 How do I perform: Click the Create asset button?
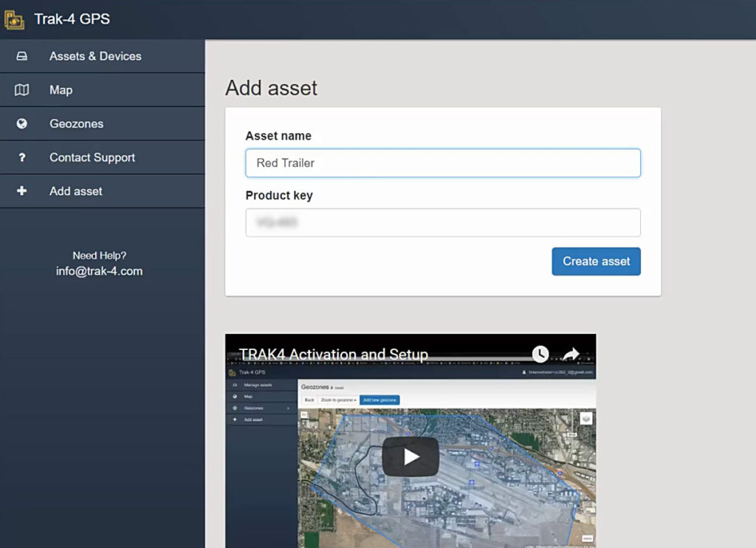(x=596, y=261)
